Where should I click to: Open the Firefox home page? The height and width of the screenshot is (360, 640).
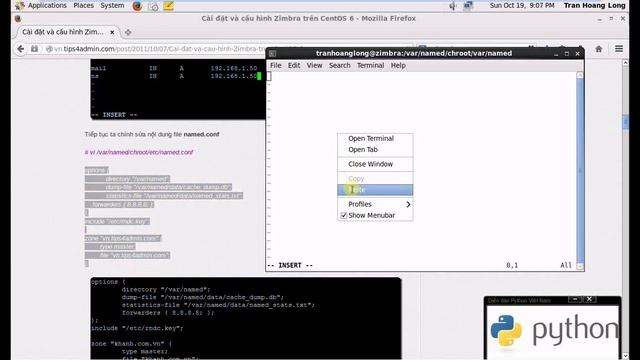tap(599, 49)
